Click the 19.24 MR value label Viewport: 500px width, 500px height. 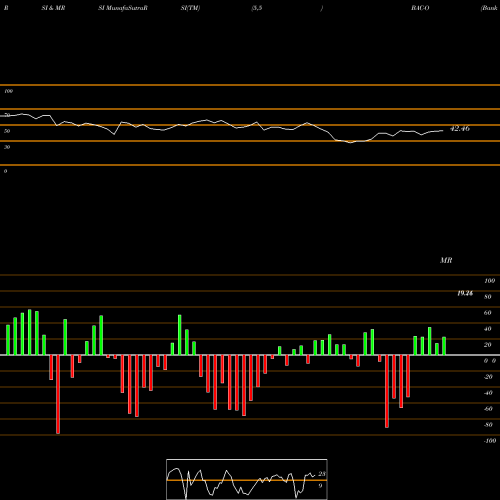[465, 293]
